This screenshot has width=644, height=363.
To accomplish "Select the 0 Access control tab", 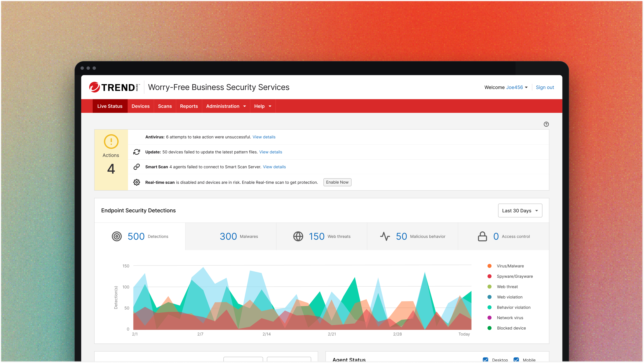I will 503,236.
